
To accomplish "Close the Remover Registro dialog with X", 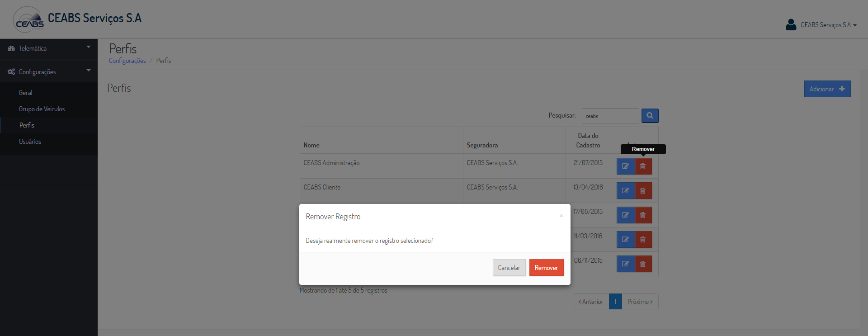I will (561, 216).
